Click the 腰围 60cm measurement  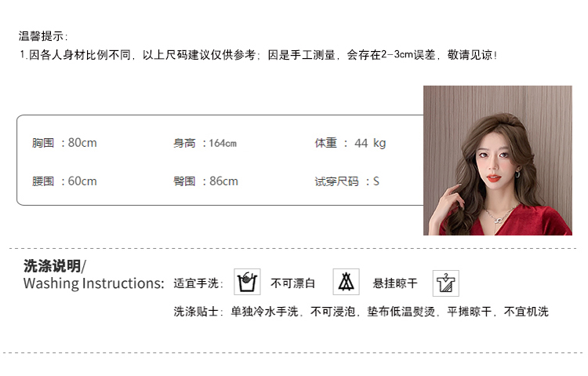tap(64, 181)
